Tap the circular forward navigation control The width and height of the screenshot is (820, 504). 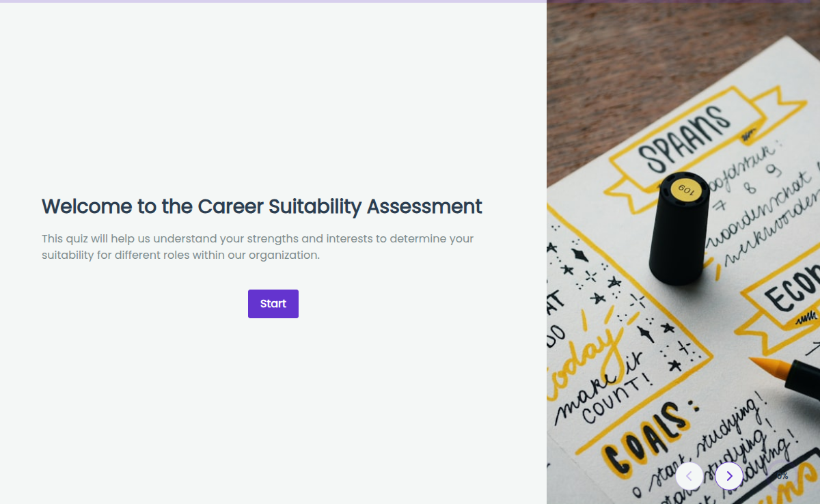729,476
